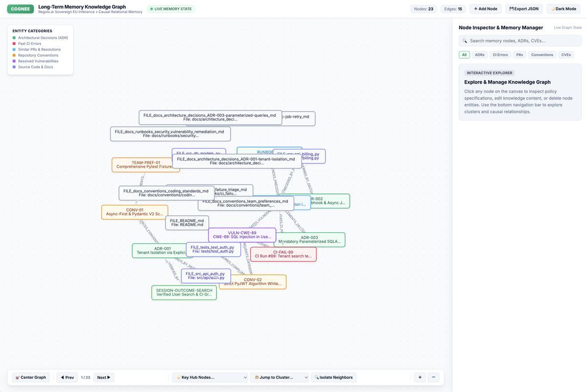Switch to the PRs filter tab

(520, 55)
